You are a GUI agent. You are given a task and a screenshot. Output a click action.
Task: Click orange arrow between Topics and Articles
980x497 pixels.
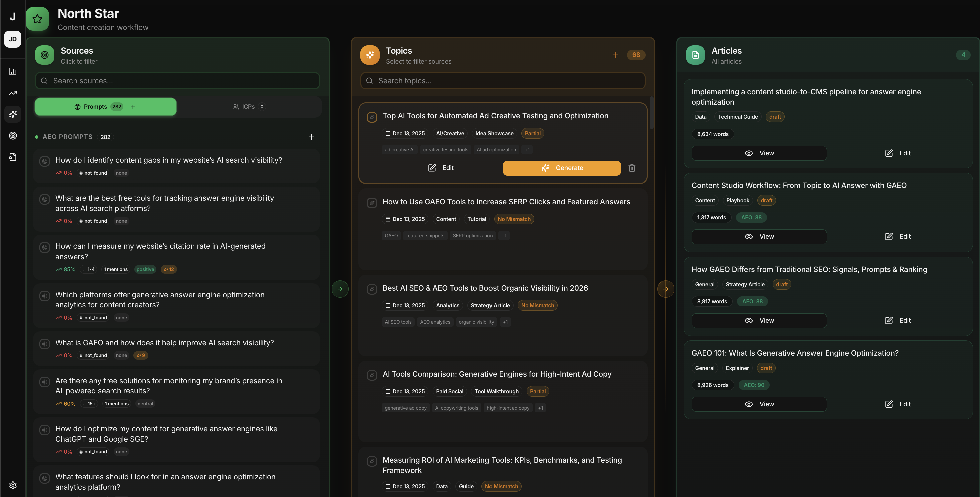665,289
